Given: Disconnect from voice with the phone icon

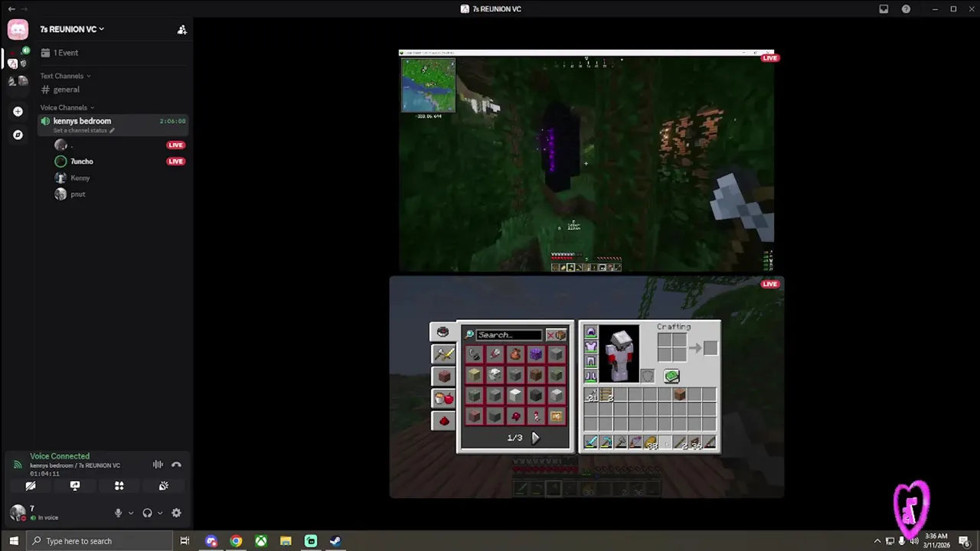Looking at the screenshot, I should point(176,465).
